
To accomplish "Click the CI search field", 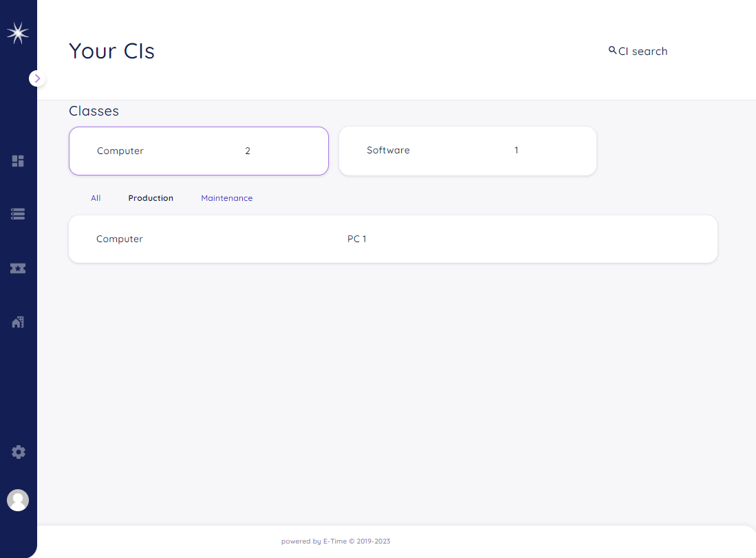I will coord(642,50).
